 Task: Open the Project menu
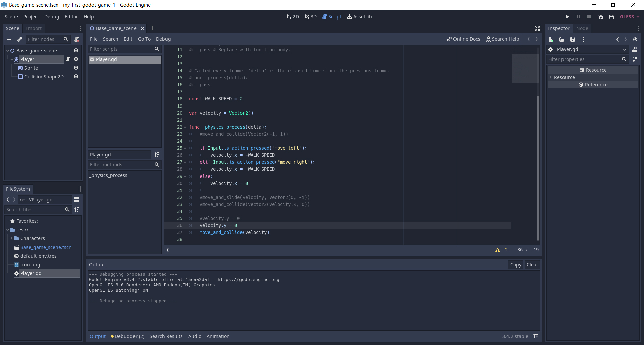(x=31, y=17)
